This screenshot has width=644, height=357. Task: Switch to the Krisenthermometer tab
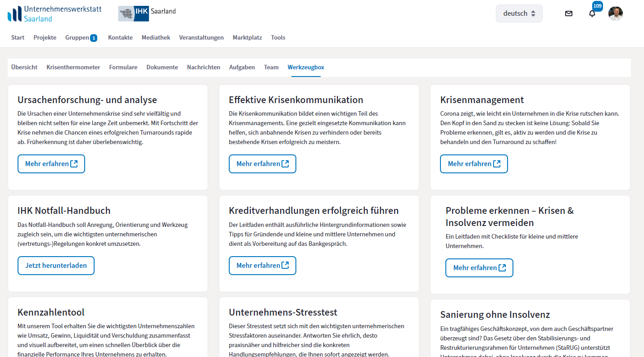[73, 68]
